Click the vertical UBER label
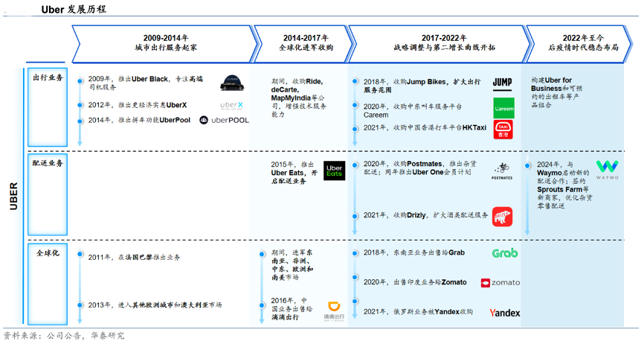The width and height of the screenshot is (644, 347). coord(13,197)
